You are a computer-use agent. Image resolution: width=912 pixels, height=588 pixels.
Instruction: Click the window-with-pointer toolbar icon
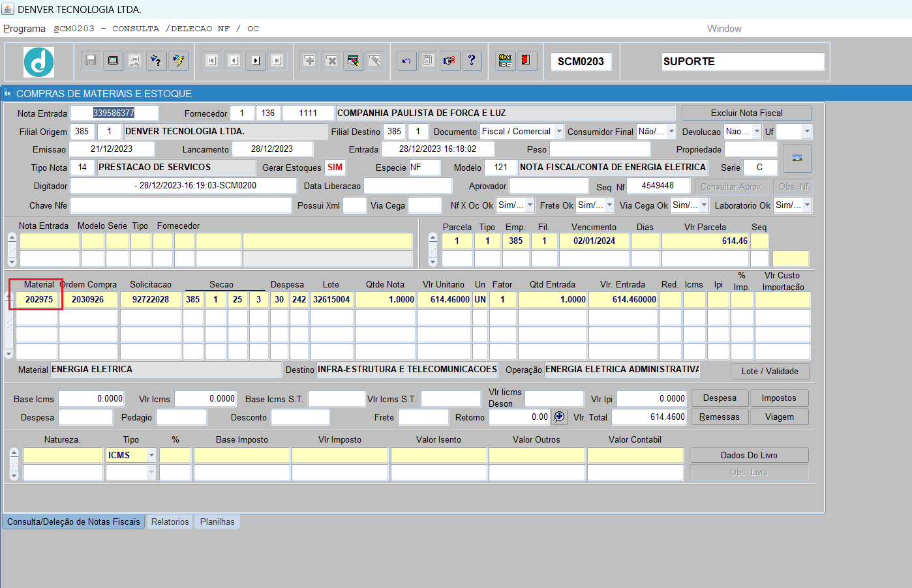353,61
